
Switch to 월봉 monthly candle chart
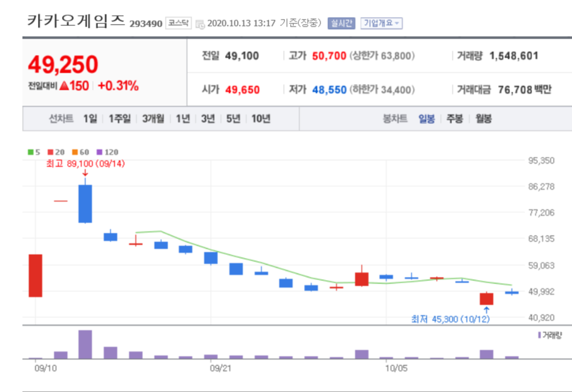pos(484,119)
